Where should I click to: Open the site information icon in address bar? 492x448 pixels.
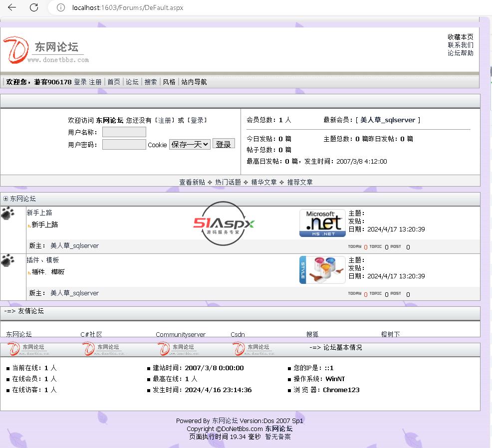pyautogui.click(x=60, y=7)
